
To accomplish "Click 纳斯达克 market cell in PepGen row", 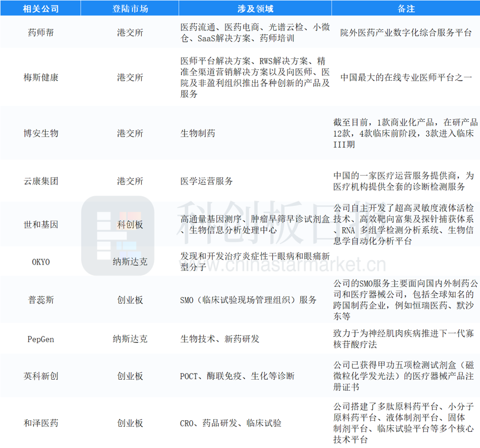I will (129, 339).
